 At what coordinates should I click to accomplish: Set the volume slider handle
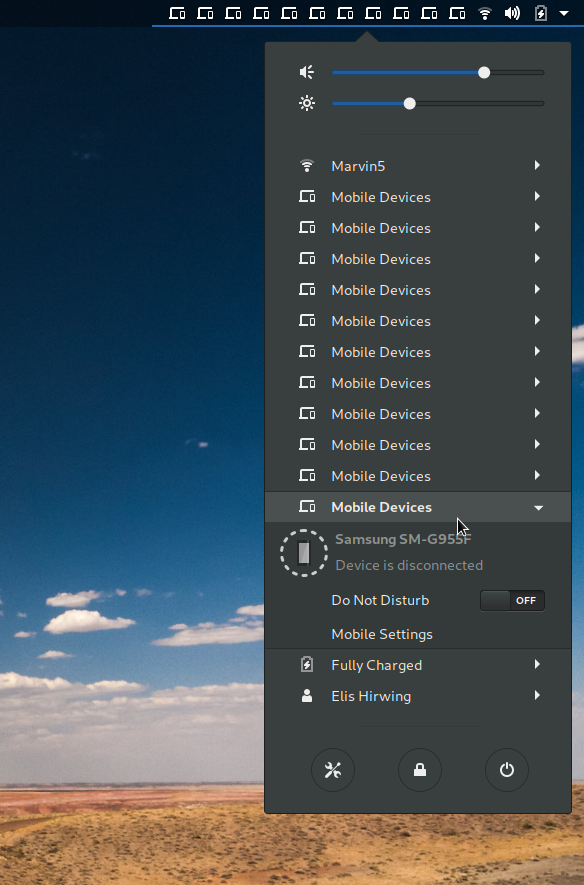pos(484,73)
